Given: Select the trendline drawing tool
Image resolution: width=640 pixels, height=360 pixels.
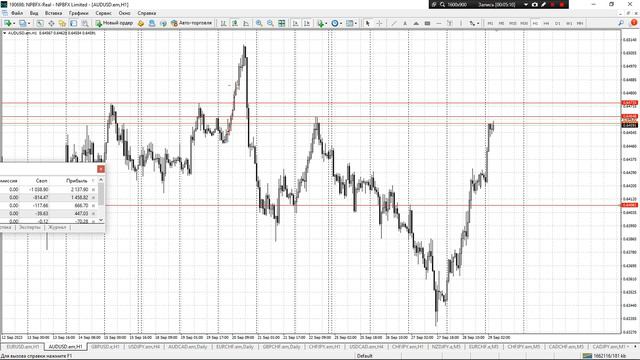Looking at the screenshot, I should (393, 23).
